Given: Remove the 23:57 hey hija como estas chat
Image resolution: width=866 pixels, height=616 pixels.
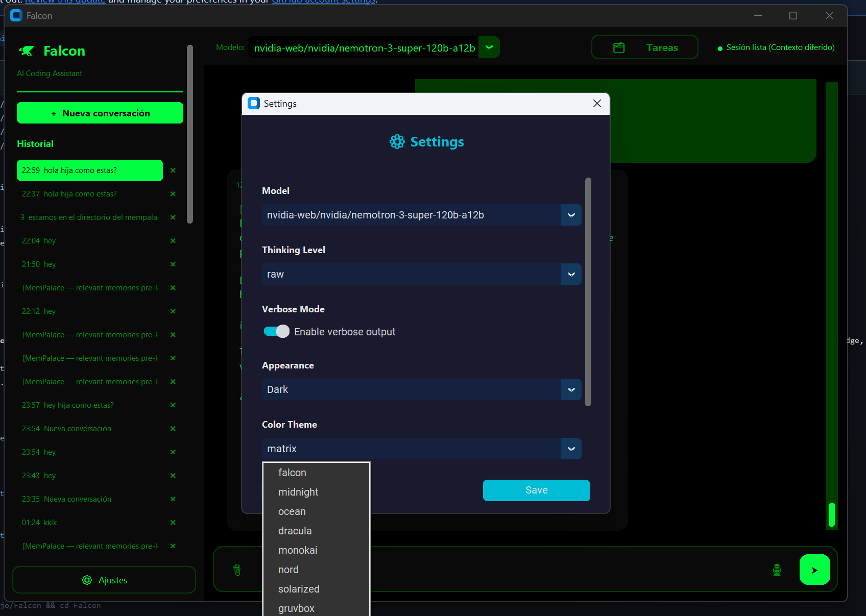Looking at the screenshot, I should point(173,405).
